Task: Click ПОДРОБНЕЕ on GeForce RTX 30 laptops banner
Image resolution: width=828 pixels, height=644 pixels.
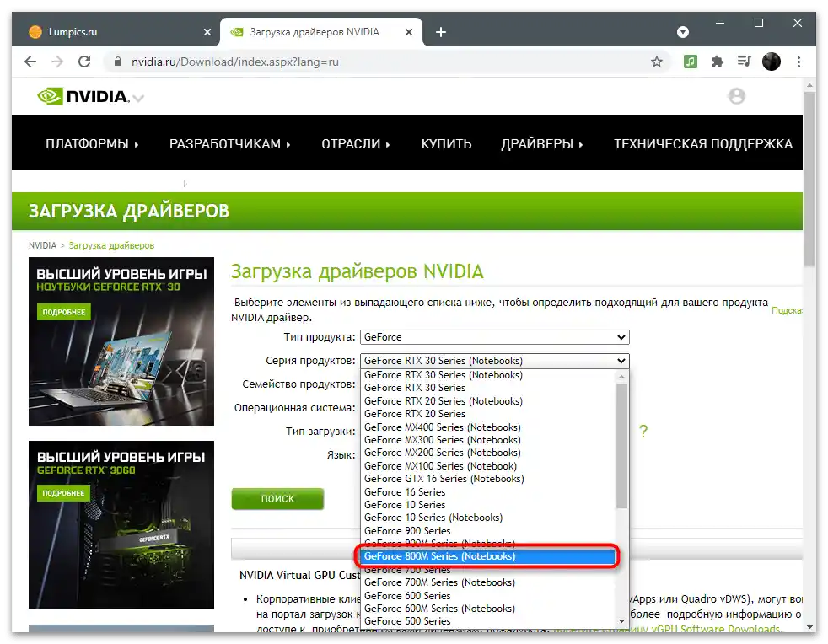Action: [x=64, y=312]
